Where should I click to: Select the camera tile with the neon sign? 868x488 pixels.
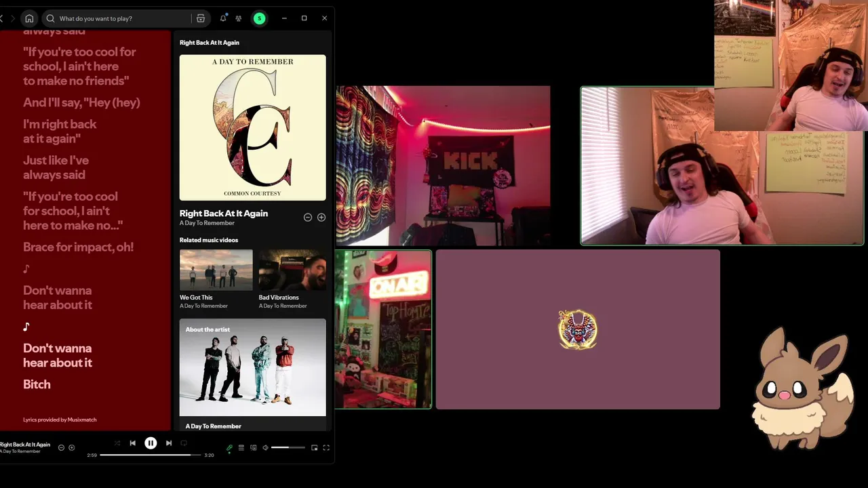pyautogui.click(x=383, y=329)
